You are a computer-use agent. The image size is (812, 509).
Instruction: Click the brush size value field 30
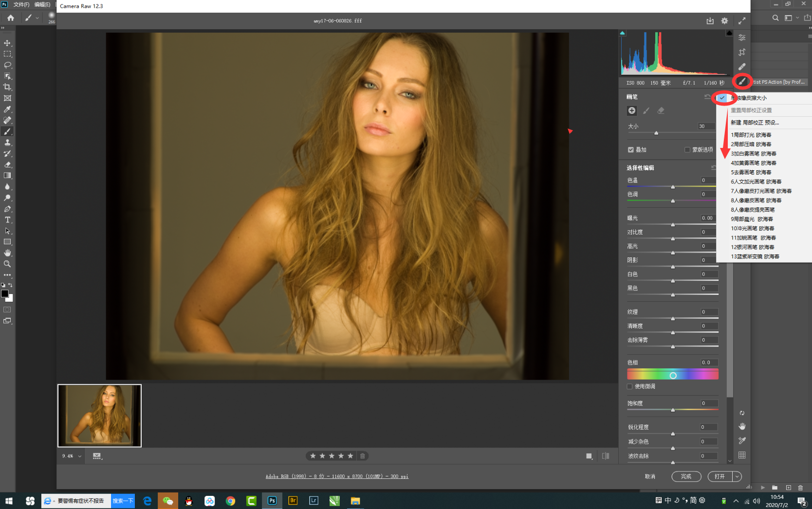tap(707, 126)
